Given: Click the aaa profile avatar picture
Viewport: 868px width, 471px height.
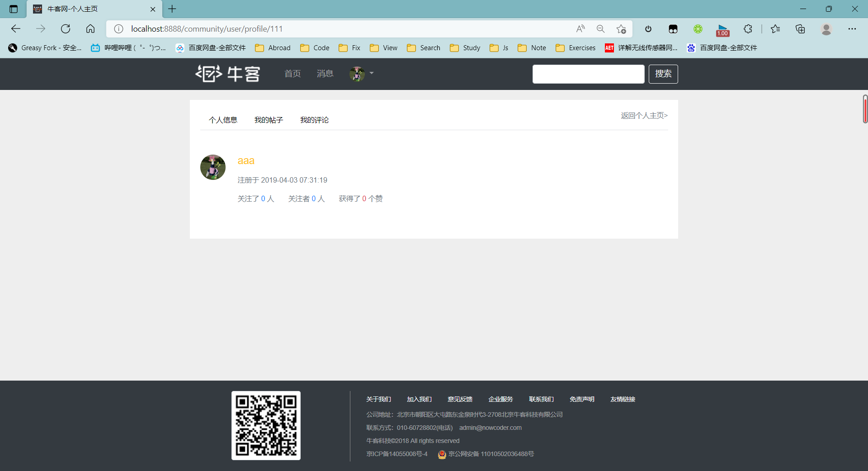Looking at the screenshot, I should [x=213, y=167].
